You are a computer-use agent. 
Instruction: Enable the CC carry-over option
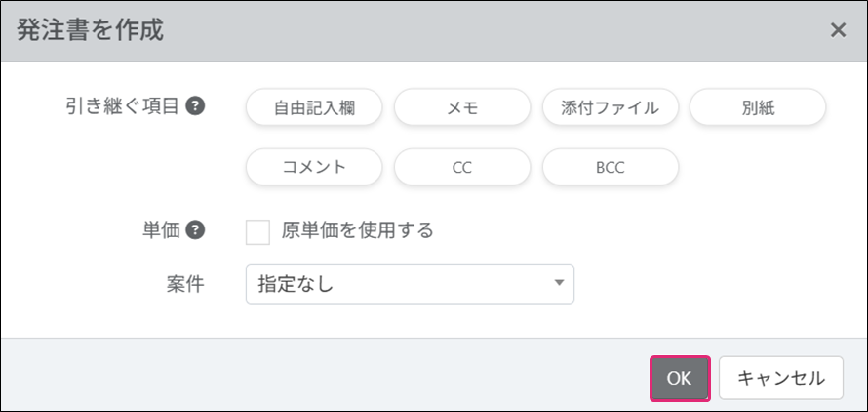(462, 167)
